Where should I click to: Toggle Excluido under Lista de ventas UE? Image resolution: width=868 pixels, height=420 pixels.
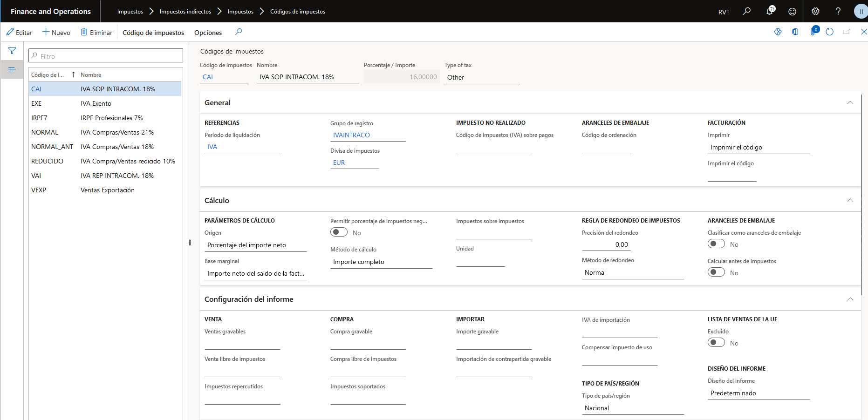716,342
